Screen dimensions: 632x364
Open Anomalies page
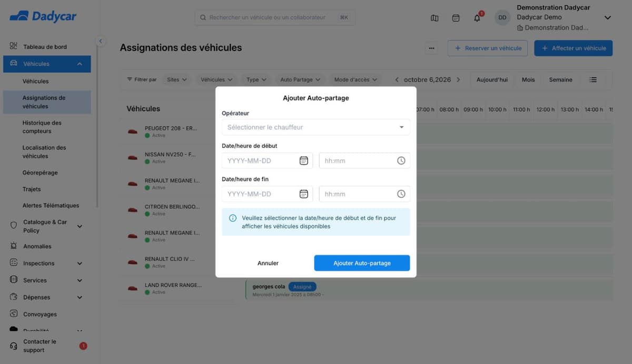point(37,246)
